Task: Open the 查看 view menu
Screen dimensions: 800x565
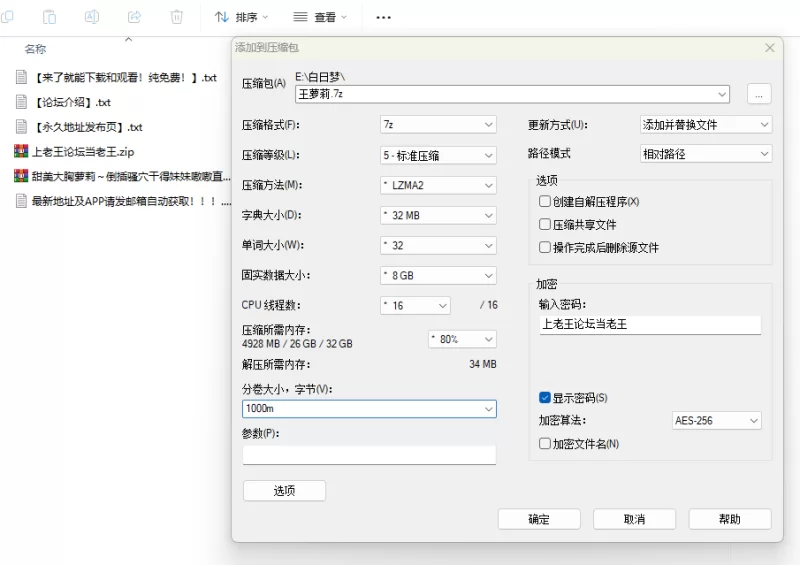Action: point(320,17)
